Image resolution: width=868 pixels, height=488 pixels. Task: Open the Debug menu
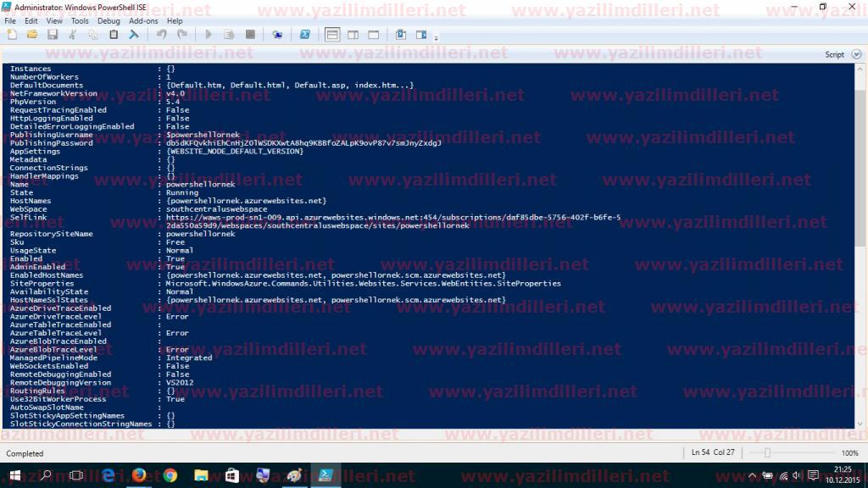[x=108, y=21]
